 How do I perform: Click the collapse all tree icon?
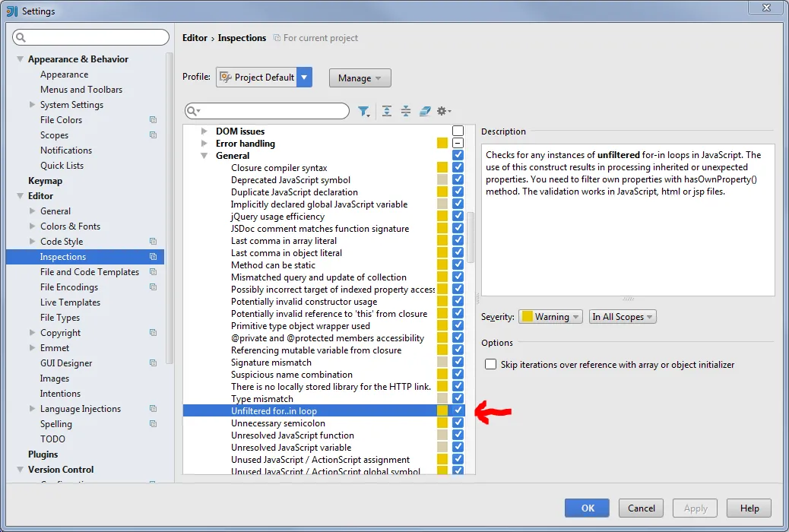pyautogui.click(x=406, y=111)
